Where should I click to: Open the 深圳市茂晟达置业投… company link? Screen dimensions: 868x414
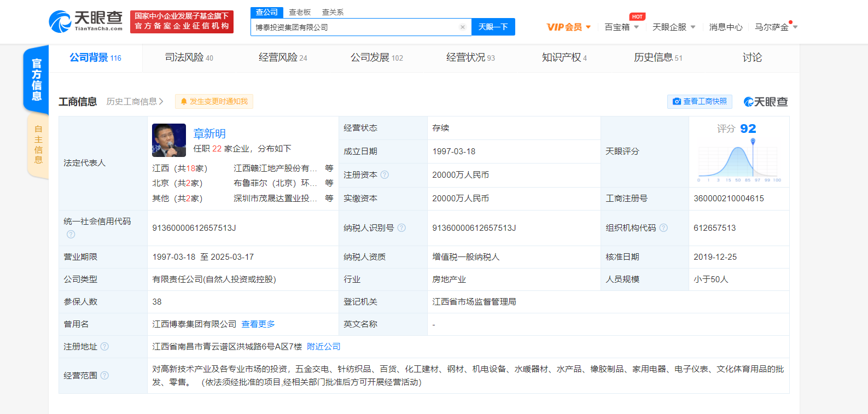[275, 198]
